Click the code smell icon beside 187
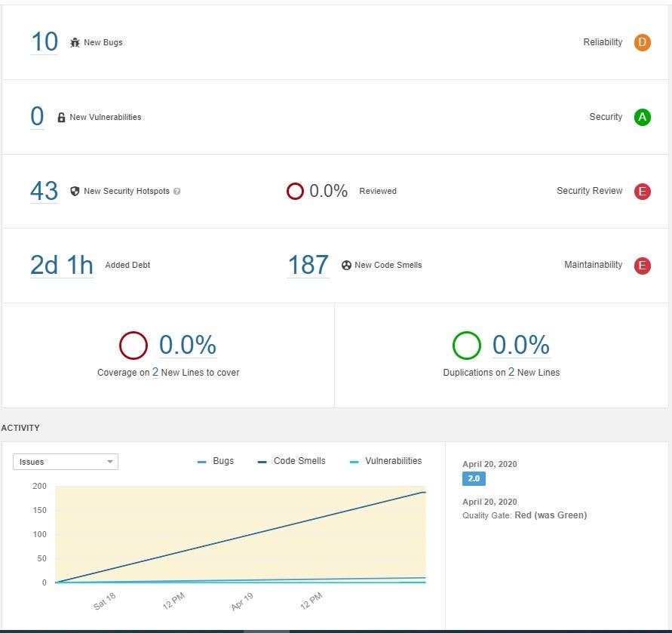 pos(346,265)
